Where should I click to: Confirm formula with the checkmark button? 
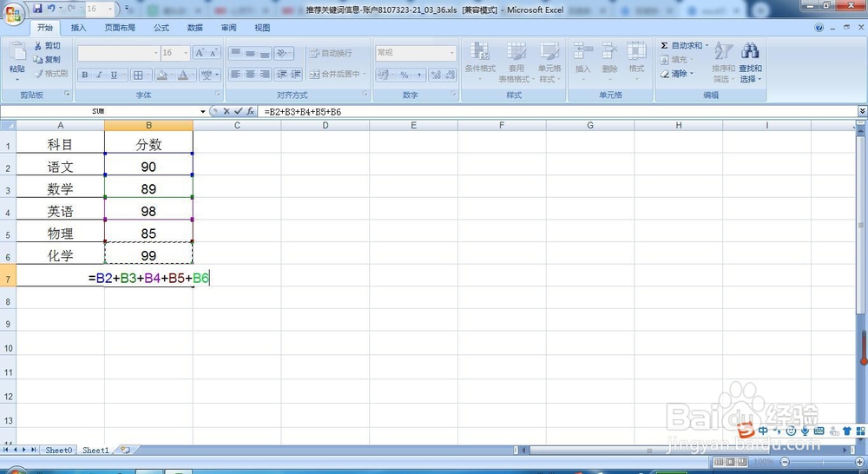[x=238, y=111]
